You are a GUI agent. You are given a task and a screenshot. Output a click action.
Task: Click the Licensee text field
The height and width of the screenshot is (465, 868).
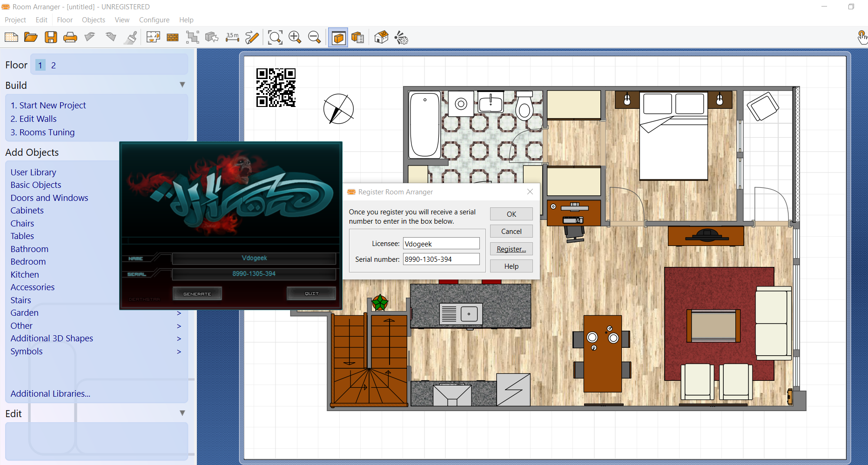click(441, 244)
